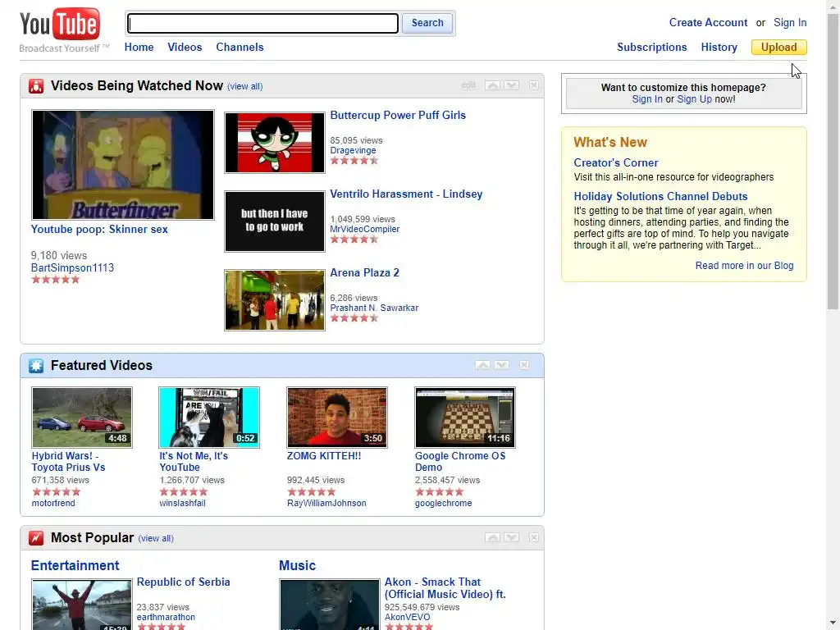Move Featured Videos module down

coord(501,365)
